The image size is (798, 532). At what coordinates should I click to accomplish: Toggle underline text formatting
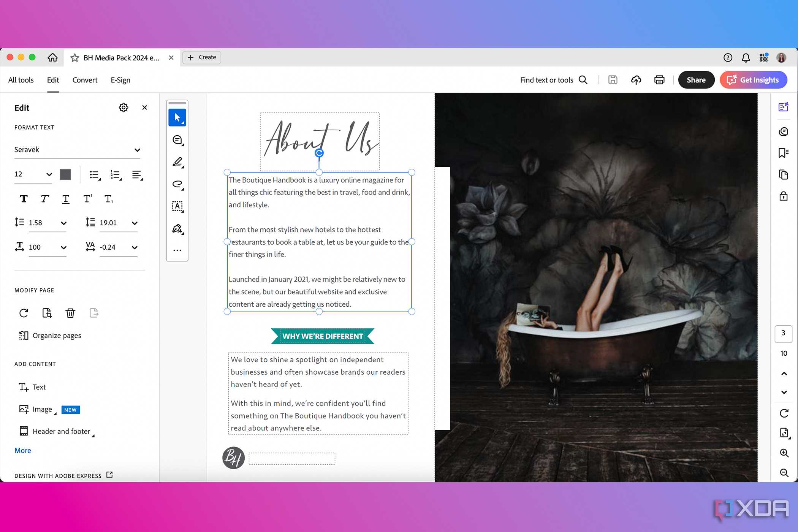point(66,199)
